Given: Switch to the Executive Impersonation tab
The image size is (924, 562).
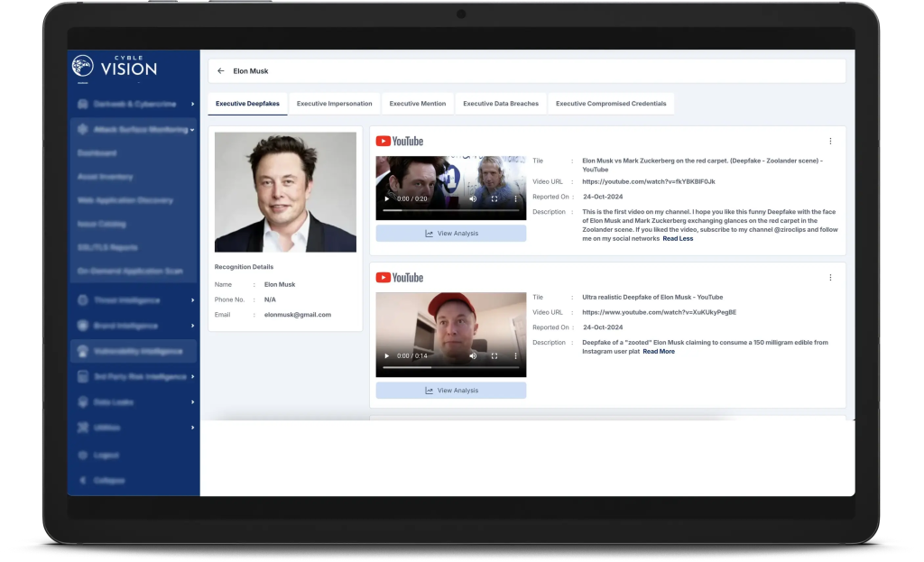Looking at the screenshot, I should click(x=334, y=104).
